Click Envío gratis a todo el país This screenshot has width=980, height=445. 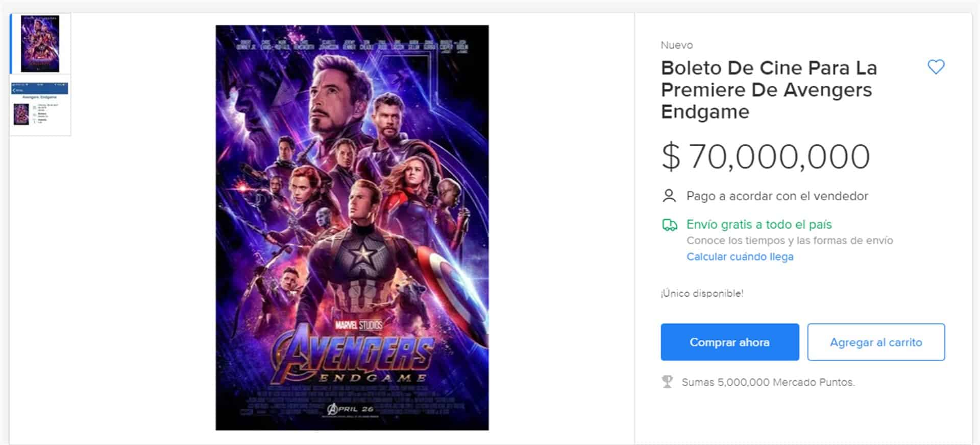click(x=758, y=224)
